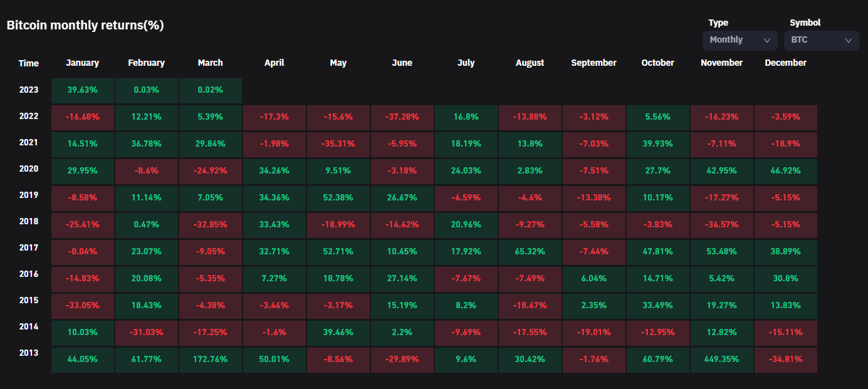Image resolution: width=868 pixels, height=389 pixels.
Task: Open the Type Monthly dropdown
Action: [740, 40]
